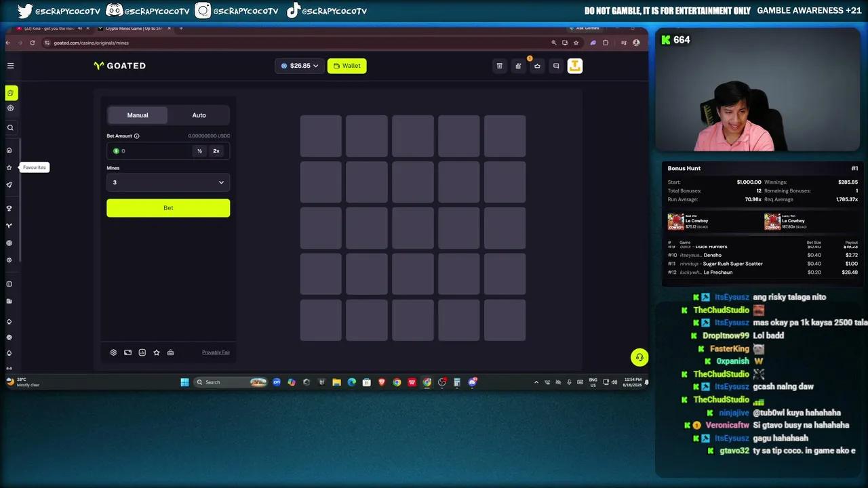
Task: Go to Home via sidebar house icon
Action: tap(9, 150)
